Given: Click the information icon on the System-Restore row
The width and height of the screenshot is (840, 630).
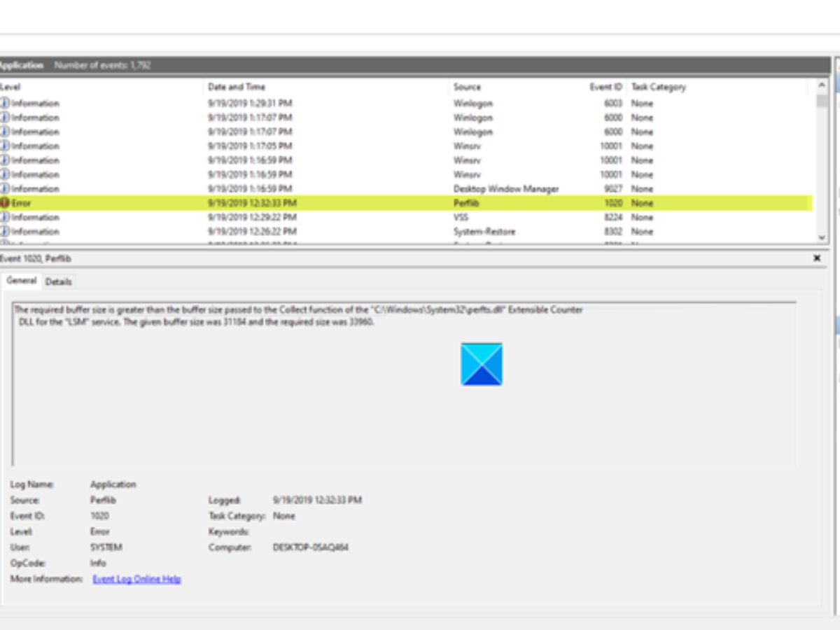Looking at the screenshot, I should tap(4, 231).
